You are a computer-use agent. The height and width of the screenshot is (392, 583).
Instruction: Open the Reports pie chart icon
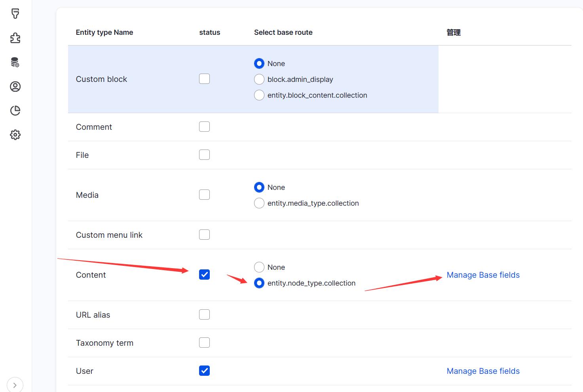point(15,111)
